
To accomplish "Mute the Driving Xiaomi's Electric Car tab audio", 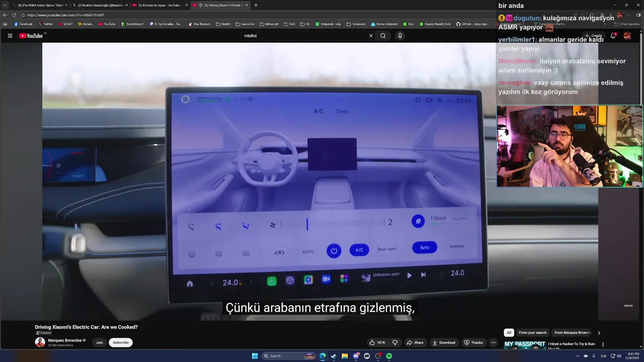I will pos(200,5).
